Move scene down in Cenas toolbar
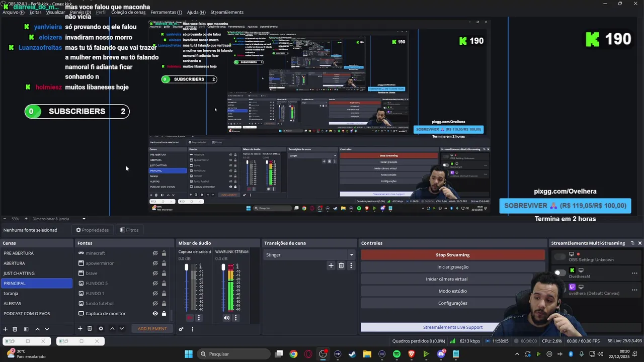Screen dimensions: 644x362 click(x=47, y=329)
